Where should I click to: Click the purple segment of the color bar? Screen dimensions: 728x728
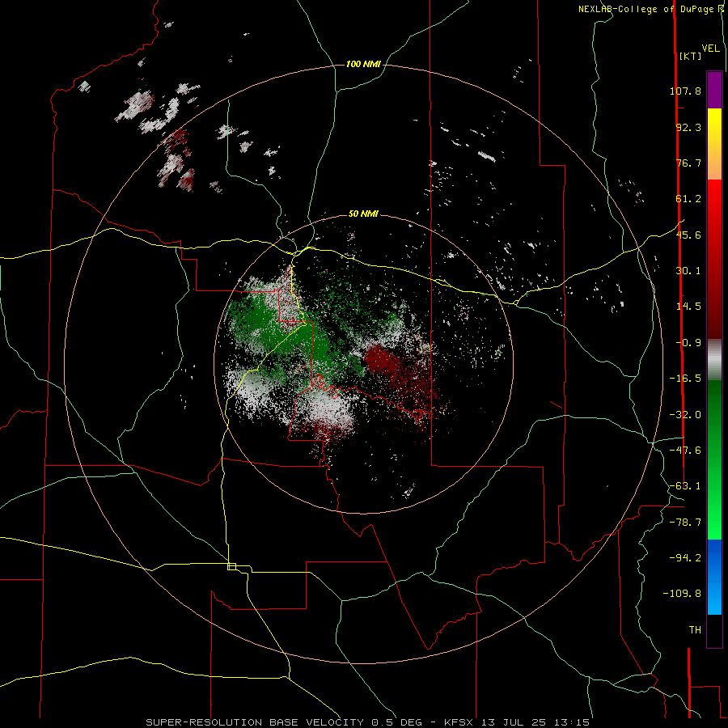point(714,90)
